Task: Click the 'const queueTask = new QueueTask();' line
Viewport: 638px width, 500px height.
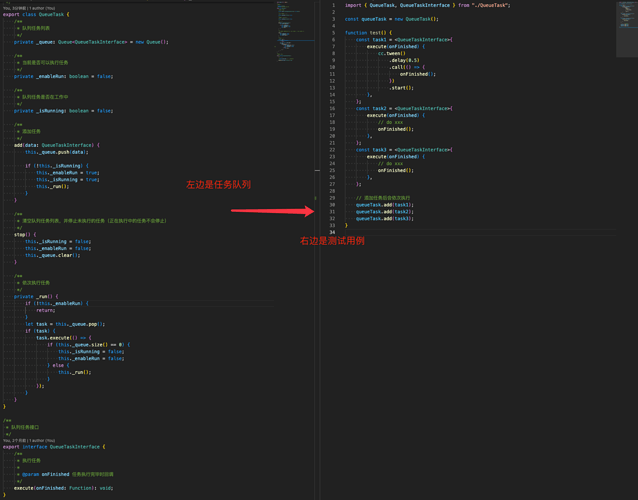Action: pos(391,19)
